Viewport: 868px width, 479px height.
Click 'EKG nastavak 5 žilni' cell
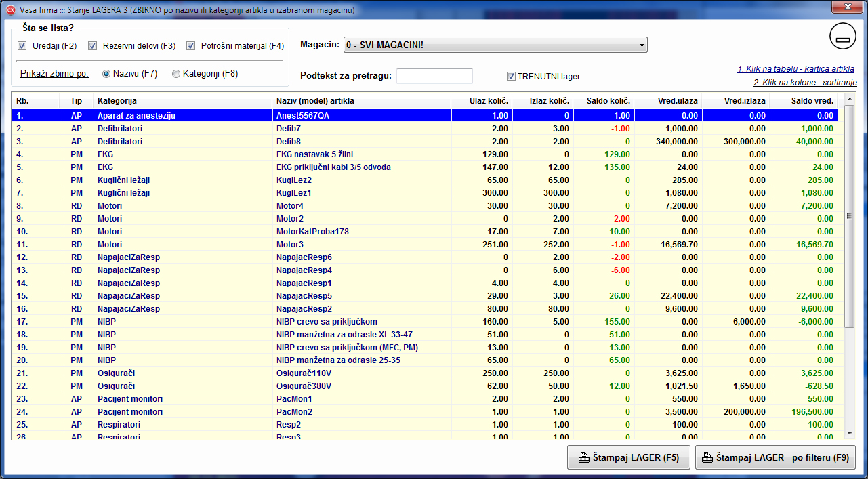point(362,154)
